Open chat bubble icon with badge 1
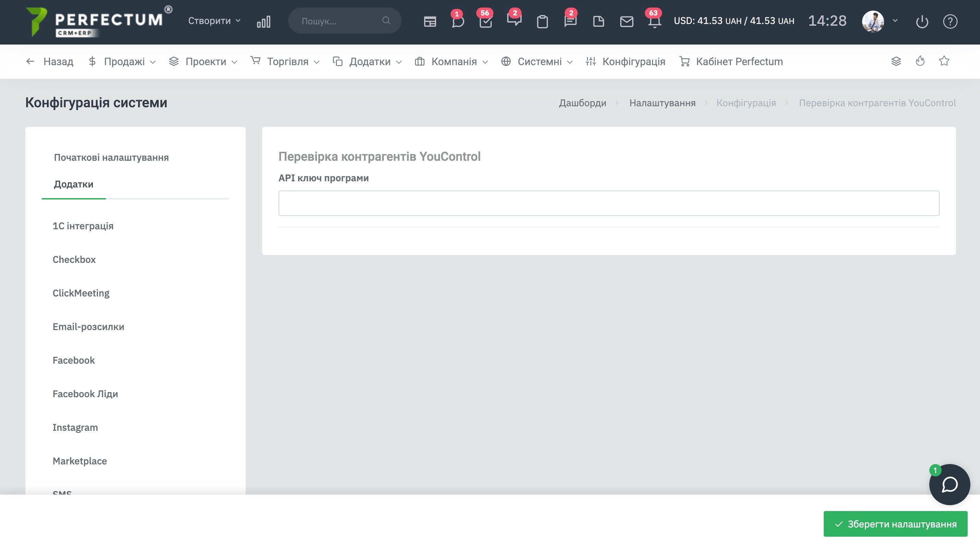The image size is (980, 547). (x=458, y=21)
